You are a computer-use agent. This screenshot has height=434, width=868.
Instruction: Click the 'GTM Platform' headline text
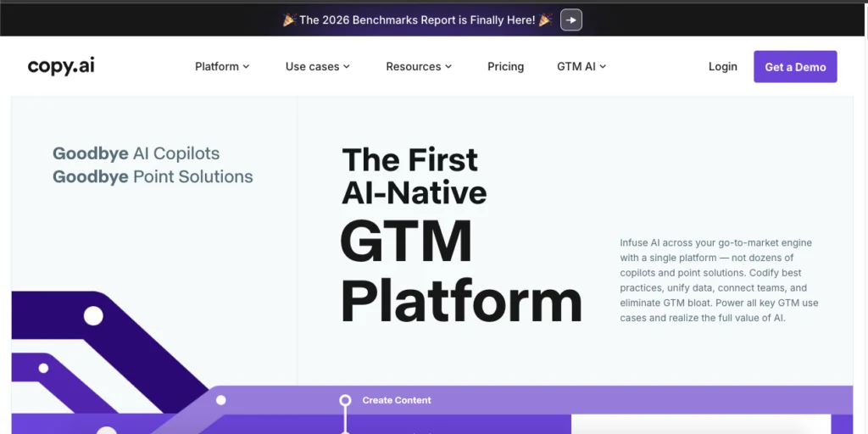(462, 271)
